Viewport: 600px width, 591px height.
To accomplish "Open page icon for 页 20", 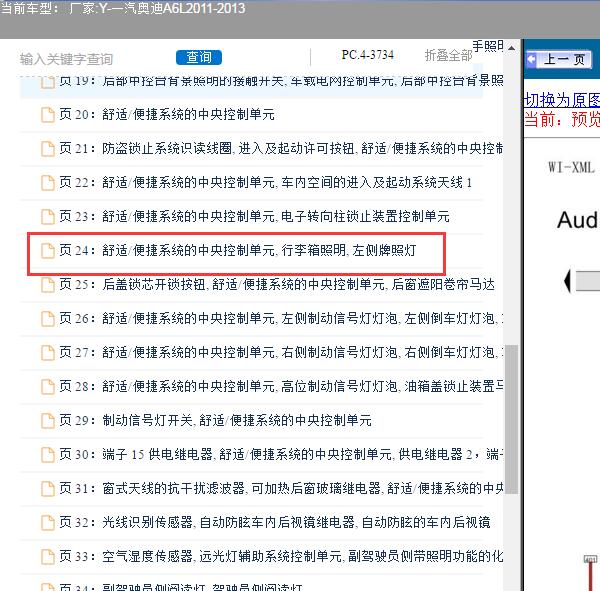I will tap(48, 115).
